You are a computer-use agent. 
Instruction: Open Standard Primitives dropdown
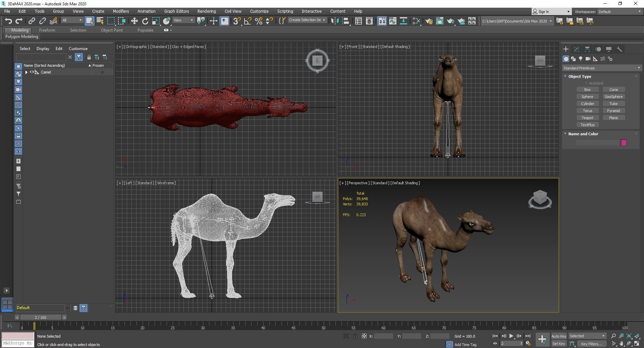coord(601,68)
